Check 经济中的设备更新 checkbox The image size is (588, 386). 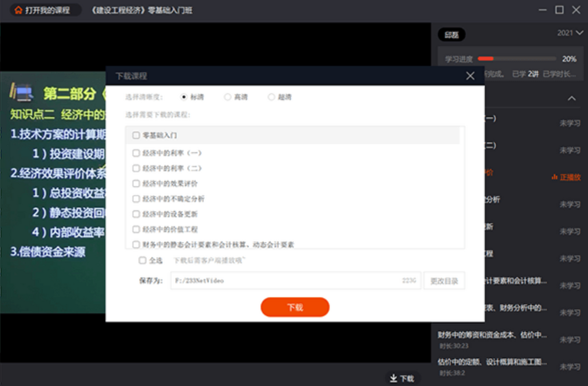[136, 214]
